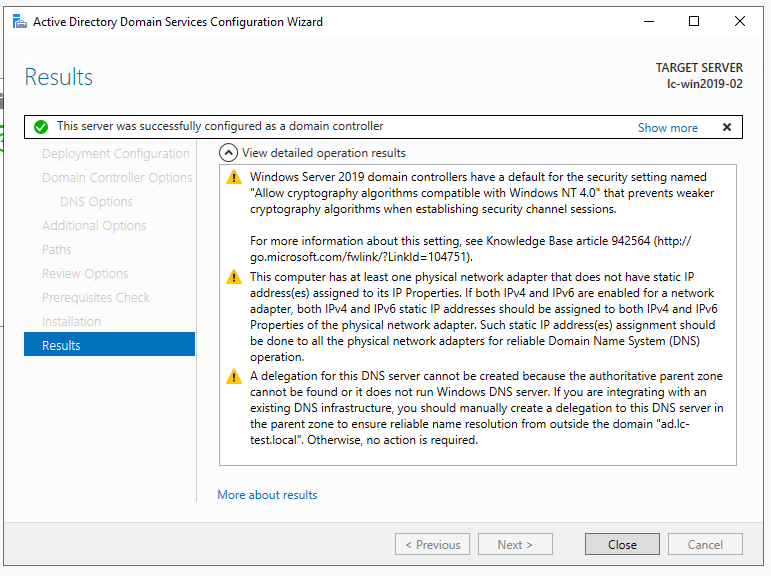The height and width of the screenshot is (576, 771).
Task: Select Prerequisites Check step in sidebar
Action: [x=96, y=298]
